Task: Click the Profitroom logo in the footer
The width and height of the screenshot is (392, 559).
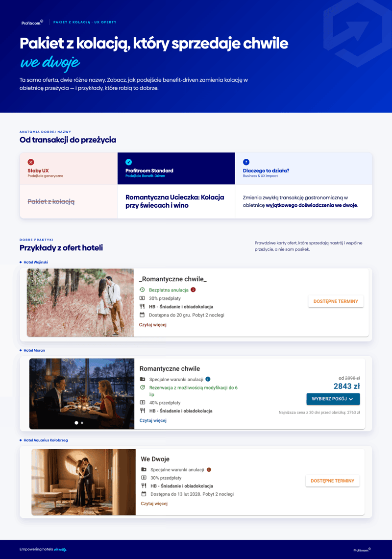Action: point(362,550)
